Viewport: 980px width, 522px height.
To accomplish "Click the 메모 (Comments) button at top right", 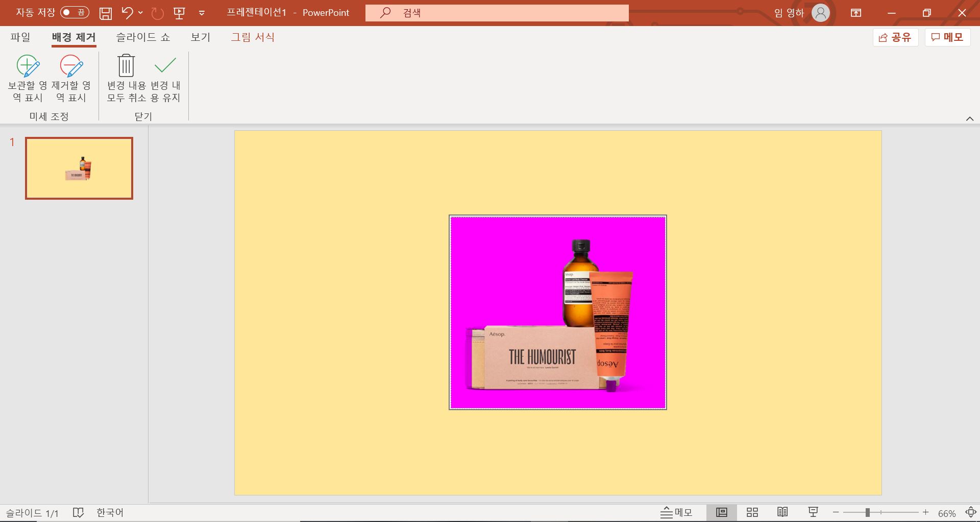I will tap(947, 37).
